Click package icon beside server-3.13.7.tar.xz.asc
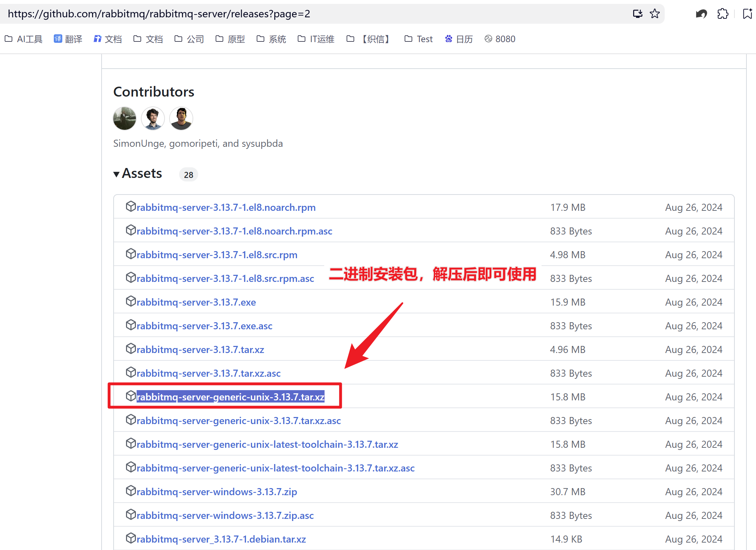This screenshot has height=550, width=756. (x=131, y=372)
